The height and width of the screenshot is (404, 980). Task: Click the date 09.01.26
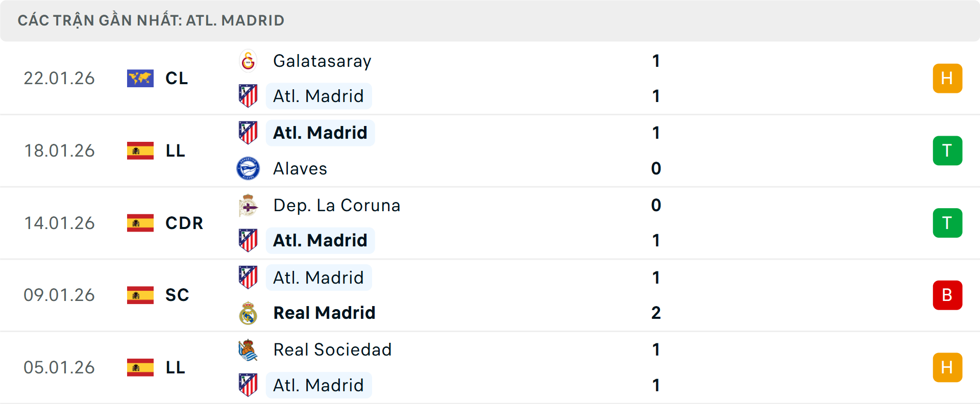point(59,295)
